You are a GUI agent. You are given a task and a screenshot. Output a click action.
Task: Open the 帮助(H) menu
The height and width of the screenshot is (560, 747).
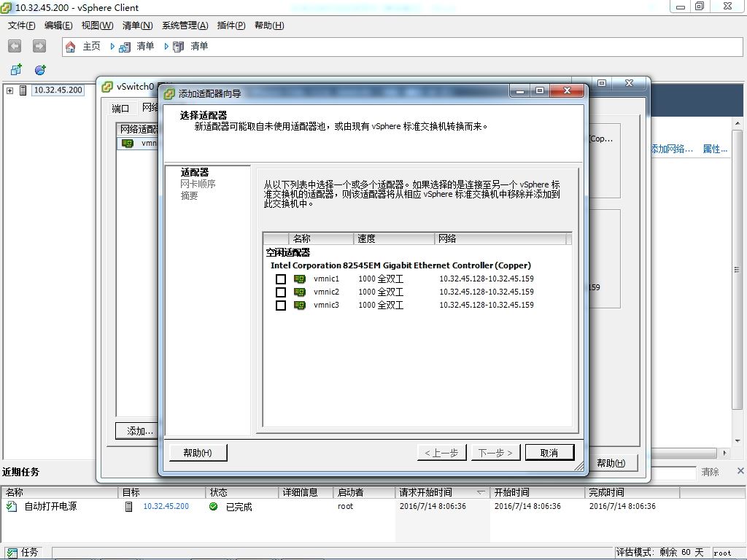pos(269,26)
